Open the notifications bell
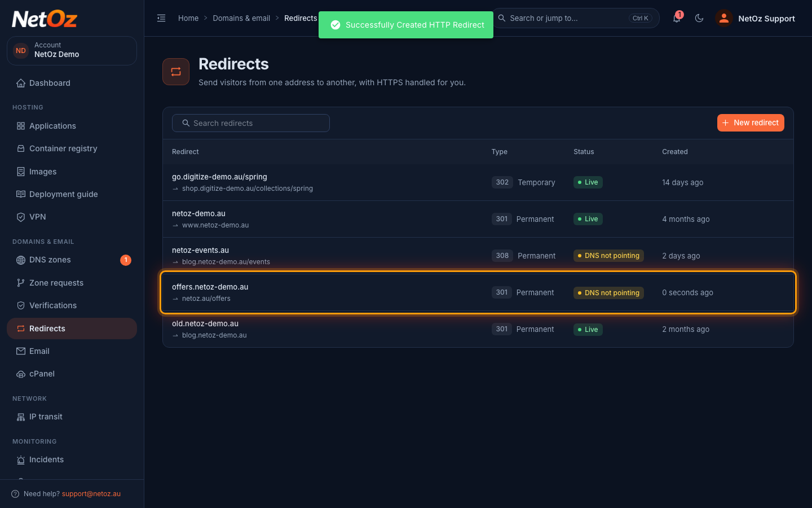 click(x=677, y=18)
